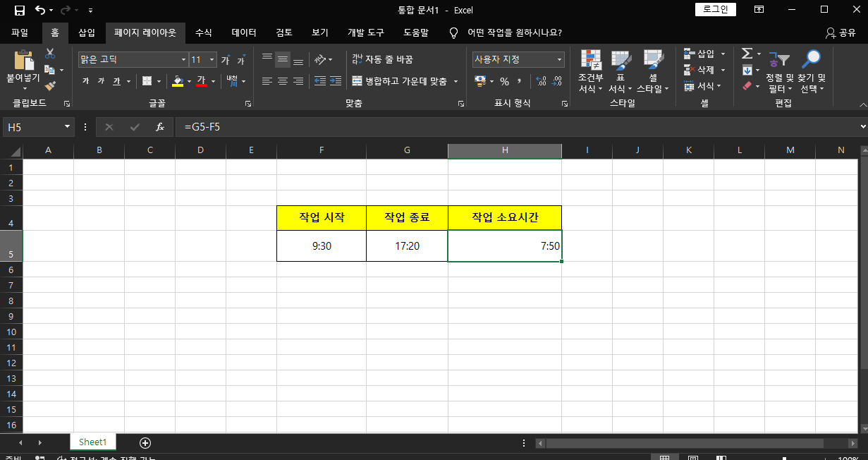Toggle italic 가 formatting
Screen dimensions: 868x460
tap(101, 81)
